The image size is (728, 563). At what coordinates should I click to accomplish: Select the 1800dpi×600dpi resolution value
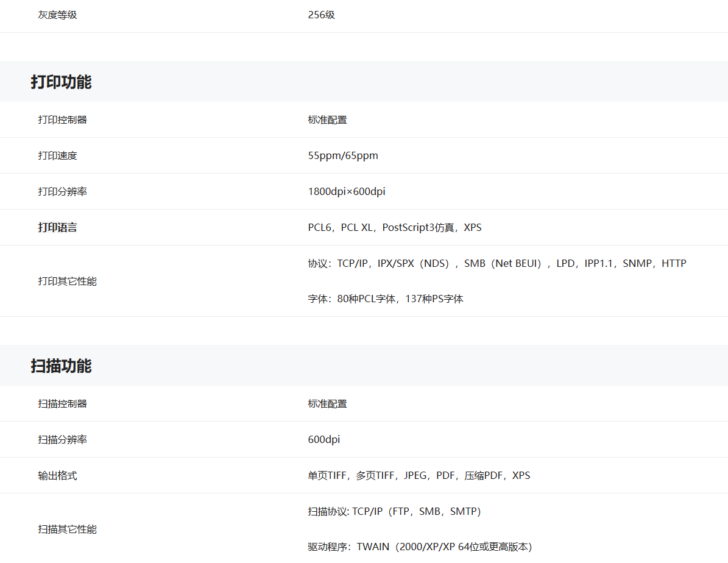coord(347,192)
